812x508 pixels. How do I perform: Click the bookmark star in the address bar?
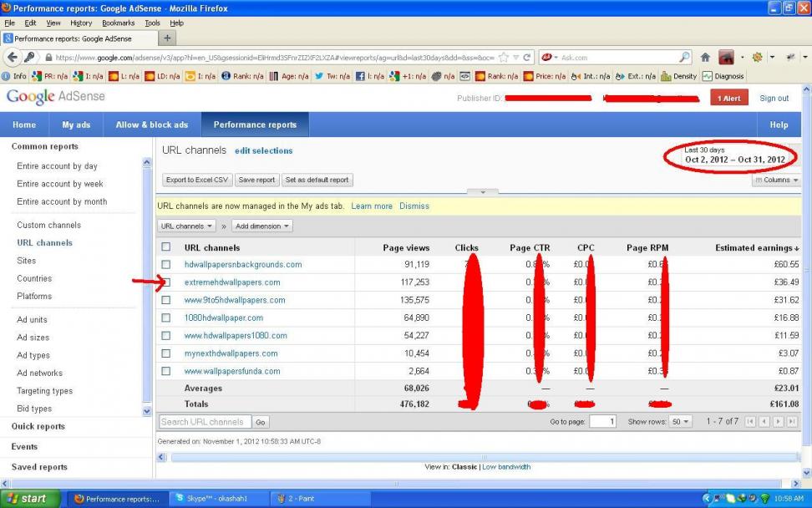click(504, 58)
